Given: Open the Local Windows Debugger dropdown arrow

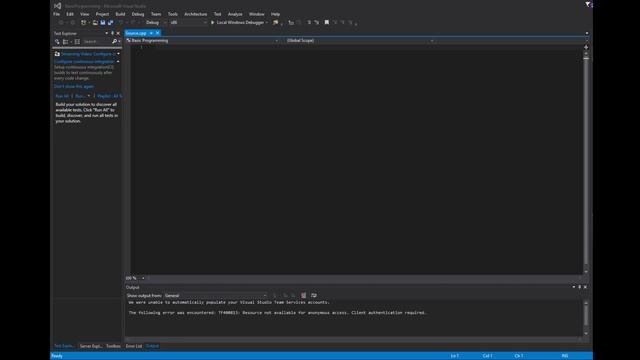Looking at the screenshot, I should 267,22.
